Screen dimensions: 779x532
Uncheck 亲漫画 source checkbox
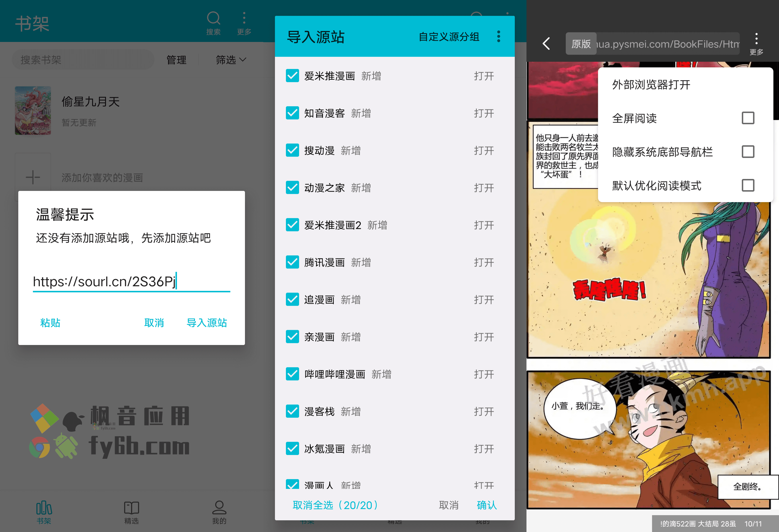click(292, 337)
